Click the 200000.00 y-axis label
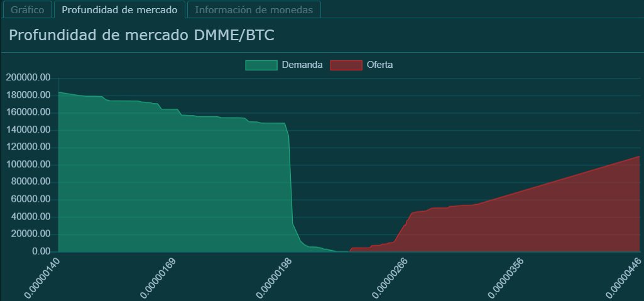 pos(28,78)
